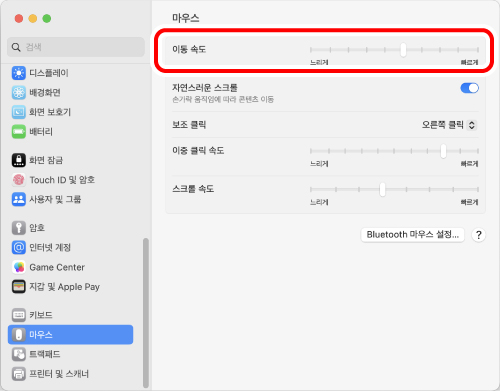500x391 pixels.
Task: Open the 화면 잠금 lock icon
Action: coord(19,160)
